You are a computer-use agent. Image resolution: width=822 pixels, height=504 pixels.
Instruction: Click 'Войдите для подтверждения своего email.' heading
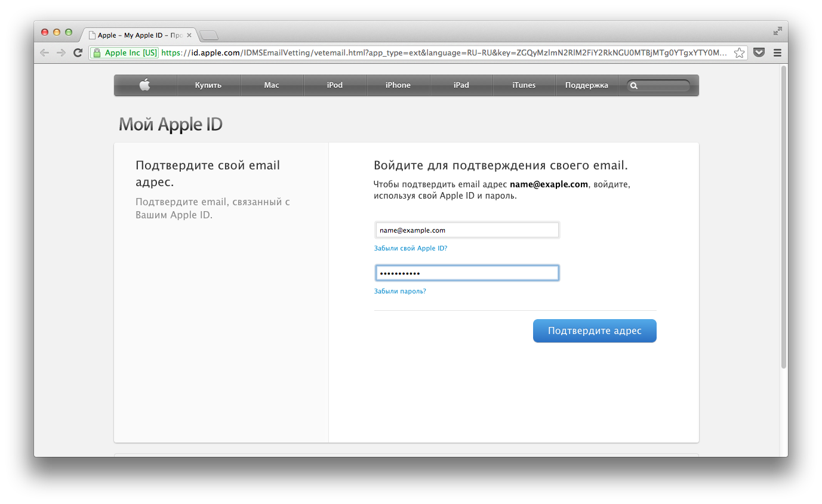[501, 165]
